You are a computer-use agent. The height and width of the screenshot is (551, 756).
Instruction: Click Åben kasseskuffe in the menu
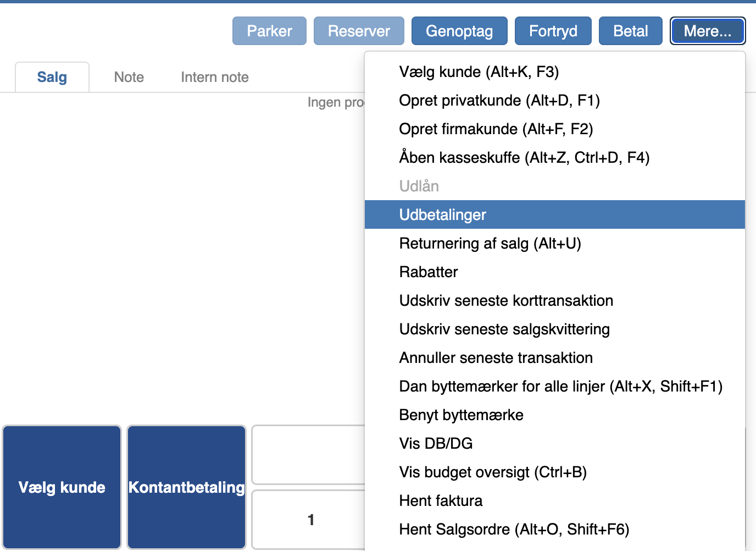coord(524,158)
